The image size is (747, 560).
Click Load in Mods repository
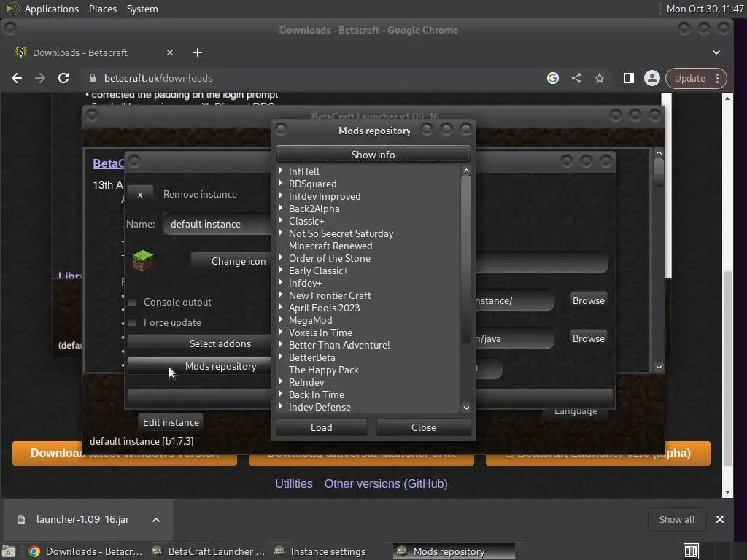click(x=322, y=427)
